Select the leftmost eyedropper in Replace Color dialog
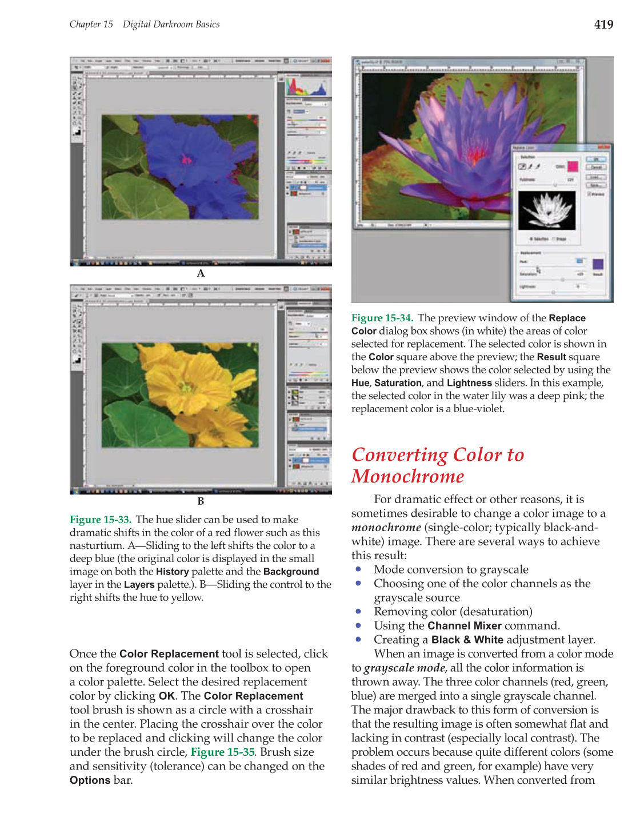This screenshot has width=644, height=829. [x=523, y=166]
